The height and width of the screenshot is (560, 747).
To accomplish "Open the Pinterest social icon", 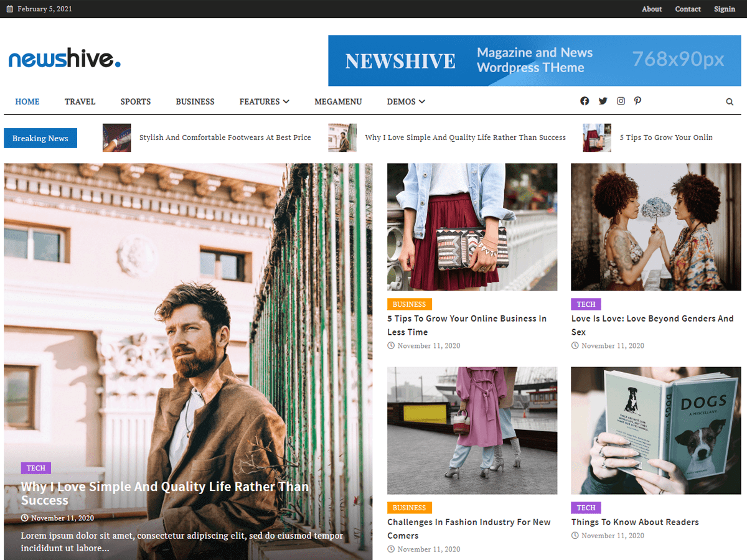I will click(x=637, y=101).
